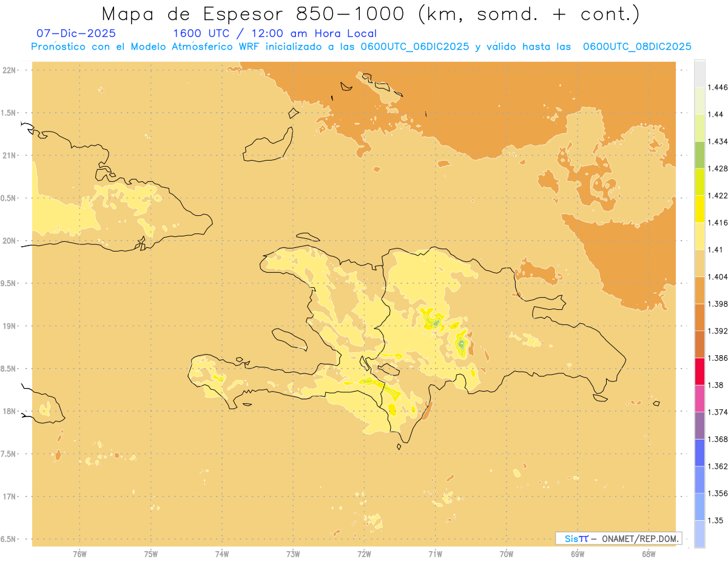Click the colorbar value 1.41
728x562 pixels.
pos(716,249)
